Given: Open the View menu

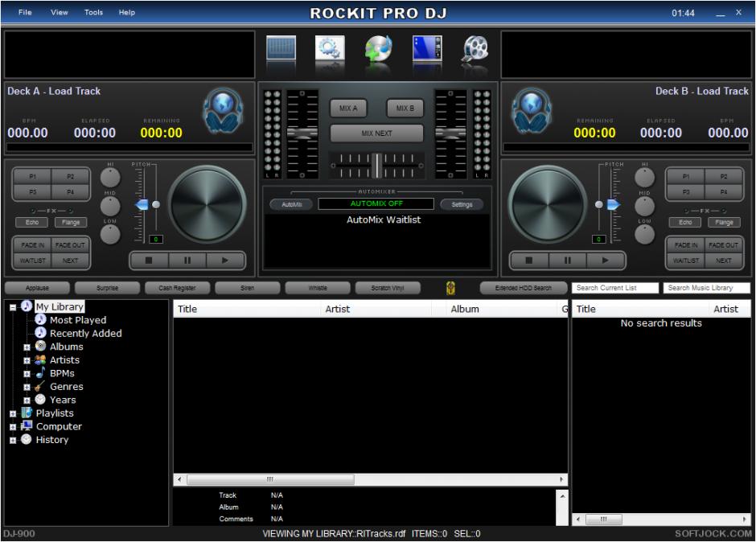Looking at the screenshot, I should point(60,13).
